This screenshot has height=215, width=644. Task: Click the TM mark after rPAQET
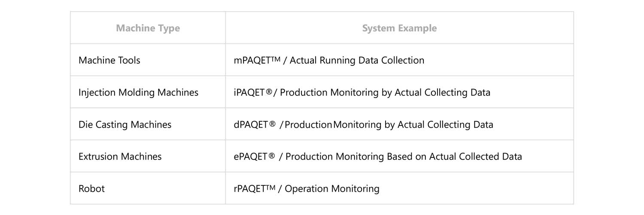point(270,187)
